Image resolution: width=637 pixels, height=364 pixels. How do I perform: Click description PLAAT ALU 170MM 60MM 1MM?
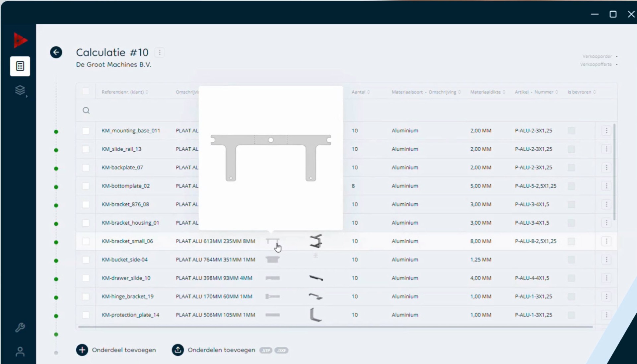coord(214,296)
